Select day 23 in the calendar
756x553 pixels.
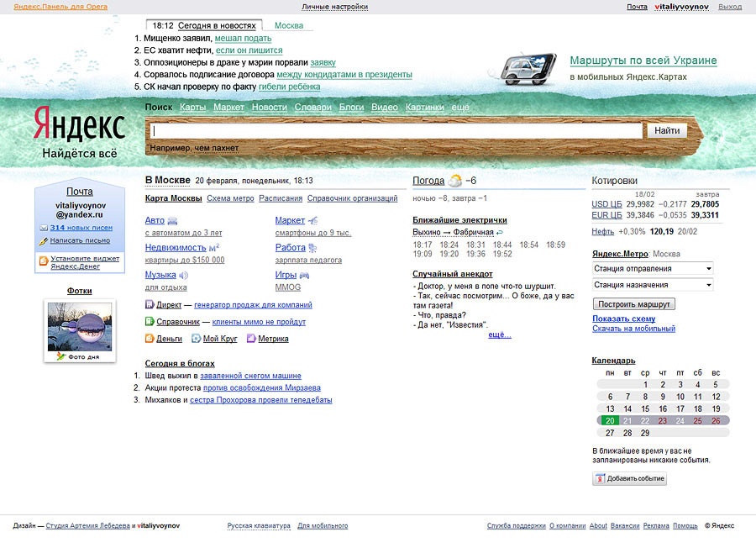663,420
